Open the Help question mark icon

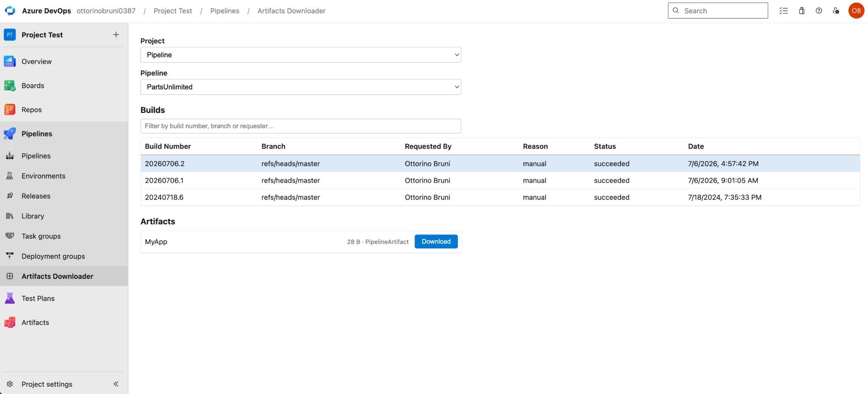(x=819, y=11)
